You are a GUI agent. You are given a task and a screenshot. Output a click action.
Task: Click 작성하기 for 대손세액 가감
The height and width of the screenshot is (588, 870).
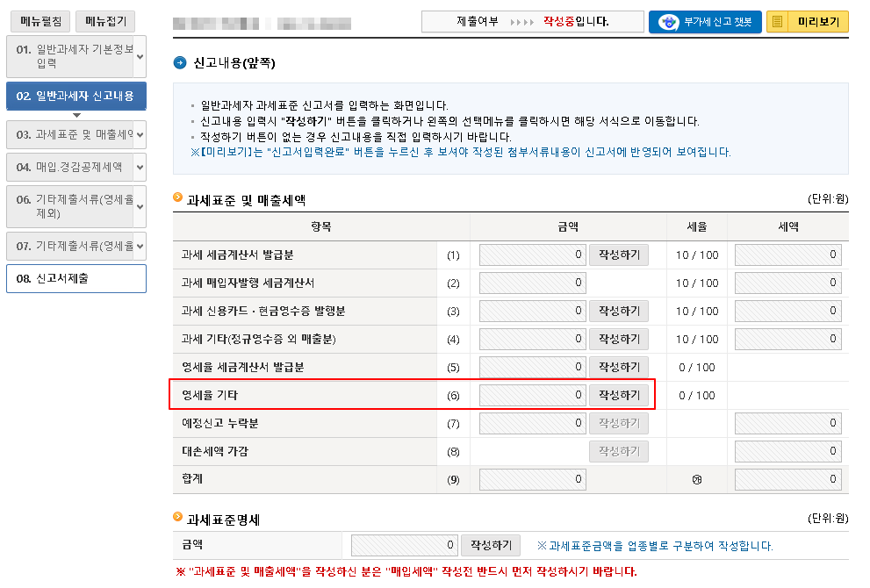619,452
